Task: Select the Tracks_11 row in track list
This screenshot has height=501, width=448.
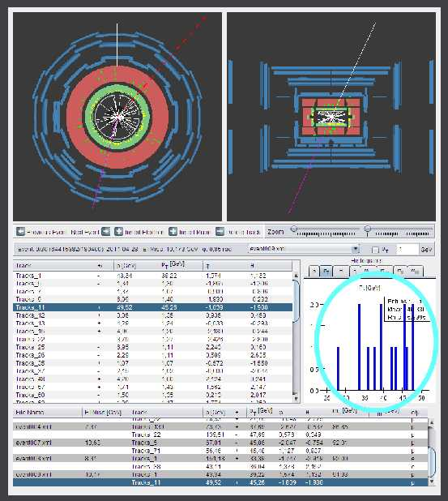Action: 152,307
